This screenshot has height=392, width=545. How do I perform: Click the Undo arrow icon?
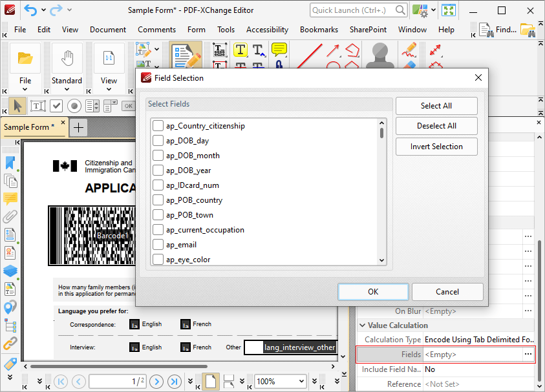tap(30, 10)
